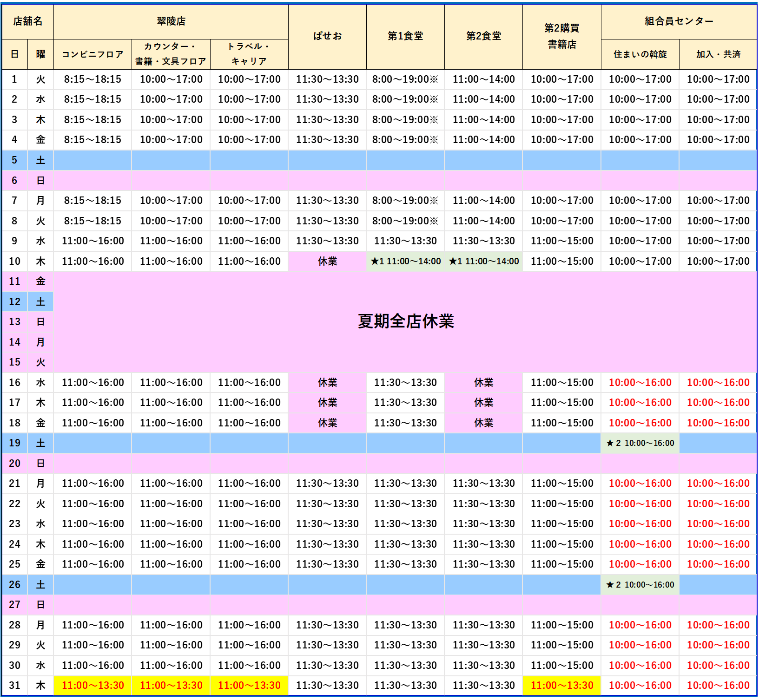Image resolution: width=759 pixels, height=700 pixels.
Task: Click the ★1 11:00〜14:00 cell on day 10
Action: (406, 262)
